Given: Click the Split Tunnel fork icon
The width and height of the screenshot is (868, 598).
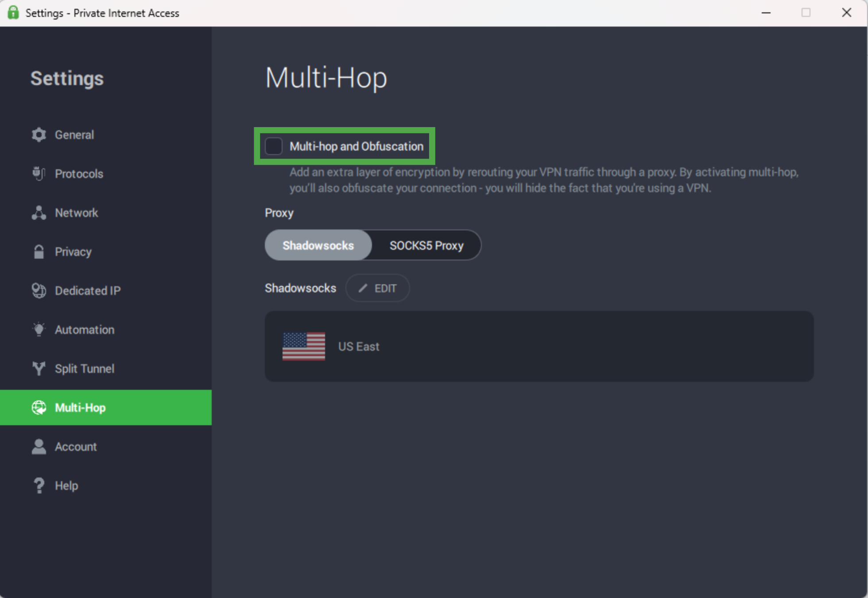Looking at the screenshot, I should (x=39, y=369).
